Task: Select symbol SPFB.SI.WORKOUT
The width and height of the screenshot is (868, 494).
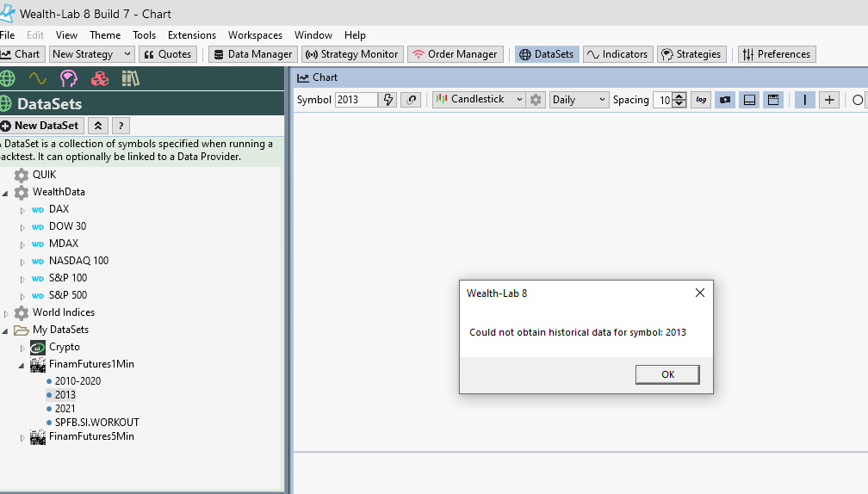Action: tap(96, 423)
